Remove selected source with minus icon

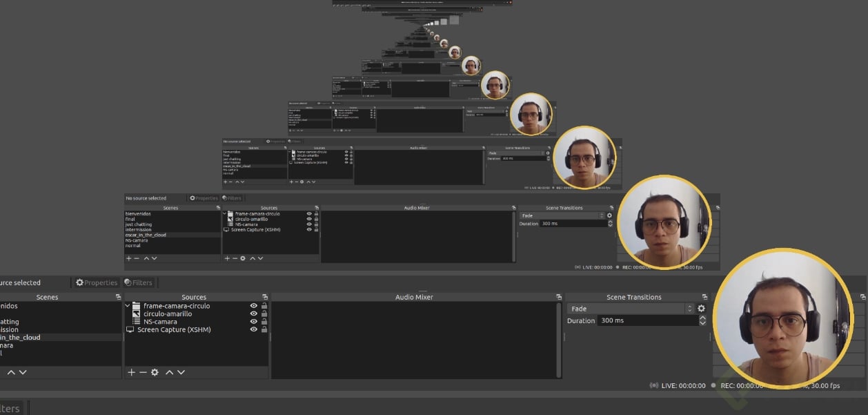(141, 372)
